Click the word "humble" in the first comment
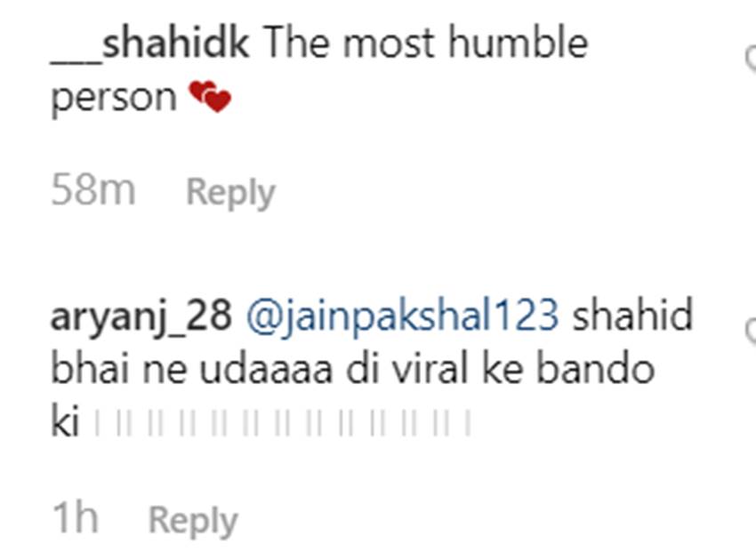This screenshot has height=560, width=756. click(519, 43)
